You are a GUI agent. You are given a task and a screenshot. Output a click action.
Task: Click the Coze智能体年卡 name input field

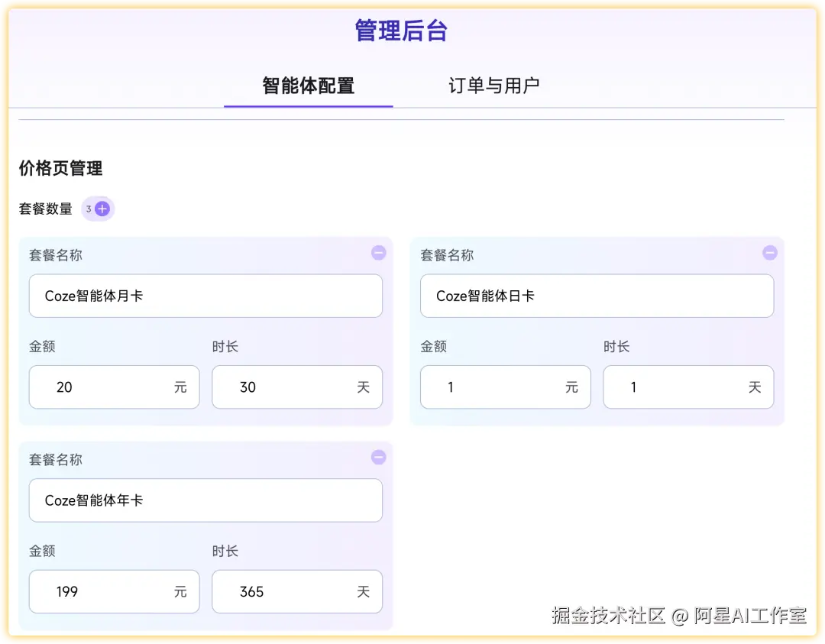(205, 500)
